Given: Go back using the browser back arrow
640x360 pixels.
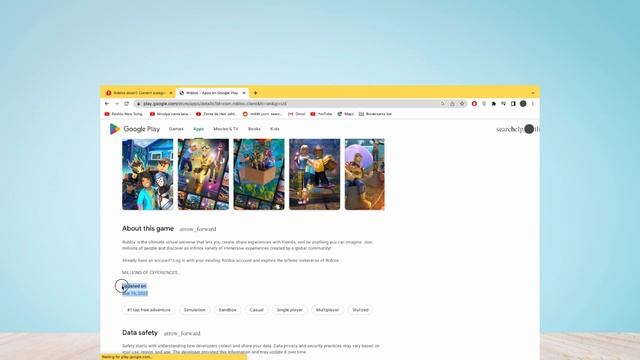Looking at the screenshot, I should (107, 104).
